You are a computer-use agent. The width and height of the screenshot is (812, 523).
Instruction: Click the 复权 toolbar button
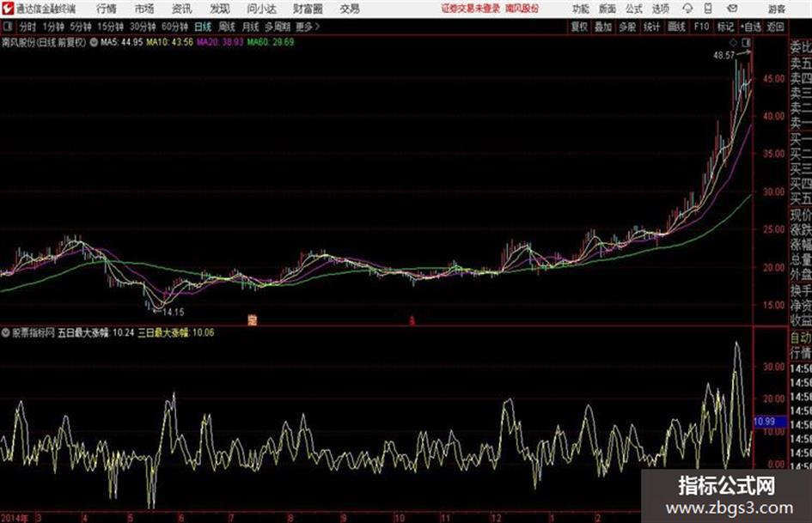coord(579,27)
